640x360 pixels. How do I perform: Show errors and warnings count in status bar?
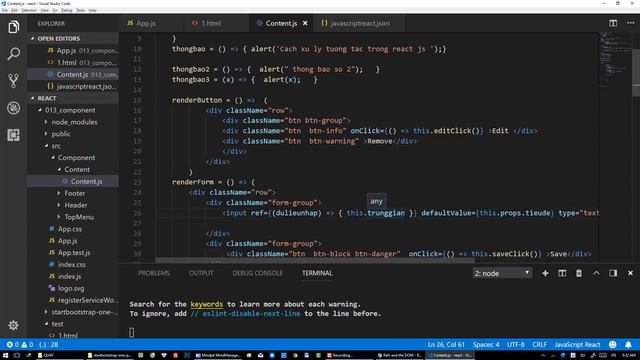click(20, 344)
